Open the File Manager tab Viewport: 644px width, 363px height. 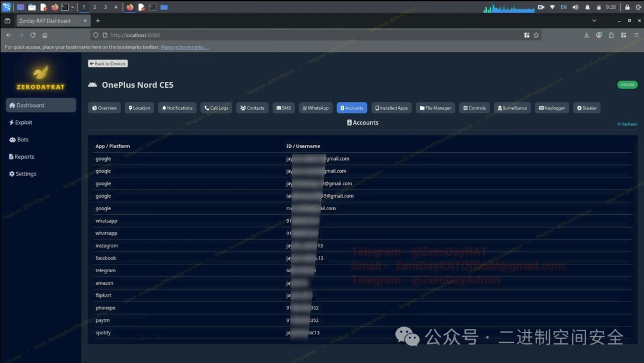[435, 107]
